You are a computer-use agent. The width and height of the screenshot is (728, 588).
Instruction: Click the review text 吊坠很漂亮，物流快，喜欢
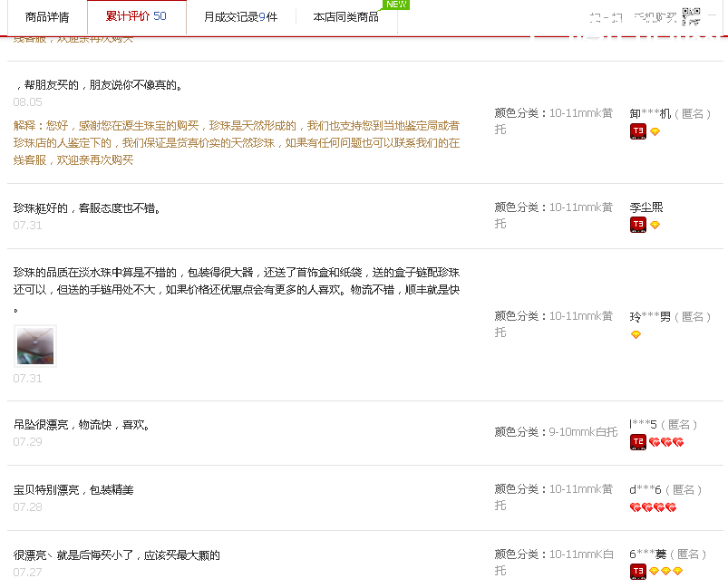tap(82, 424)
